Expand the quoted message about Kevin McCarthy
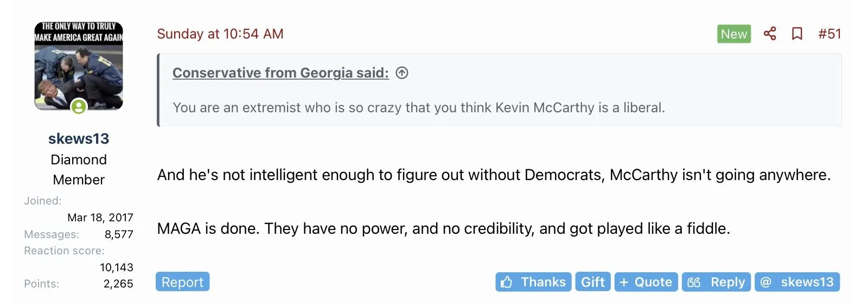868x307 pixels. point(418,107)
